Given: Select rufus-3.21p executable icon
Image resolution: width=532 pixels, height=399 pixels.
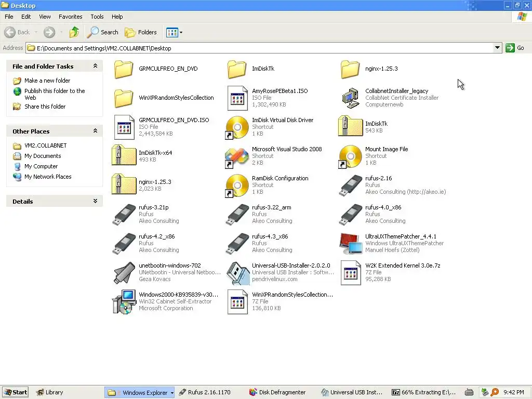Looking at the screenshot, I should point(124,215).
